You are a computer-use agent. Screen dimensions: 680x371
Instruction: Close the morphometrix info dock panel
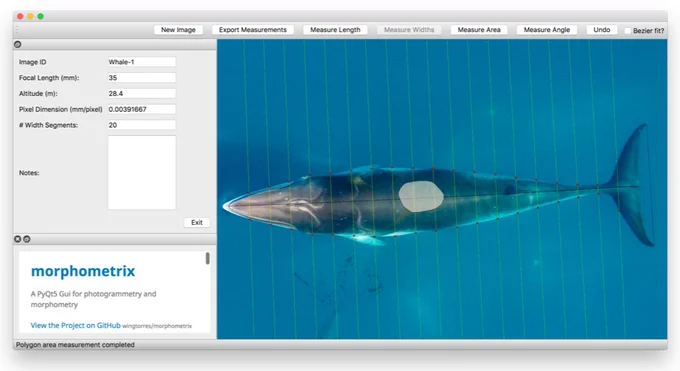tap(17, 239)
